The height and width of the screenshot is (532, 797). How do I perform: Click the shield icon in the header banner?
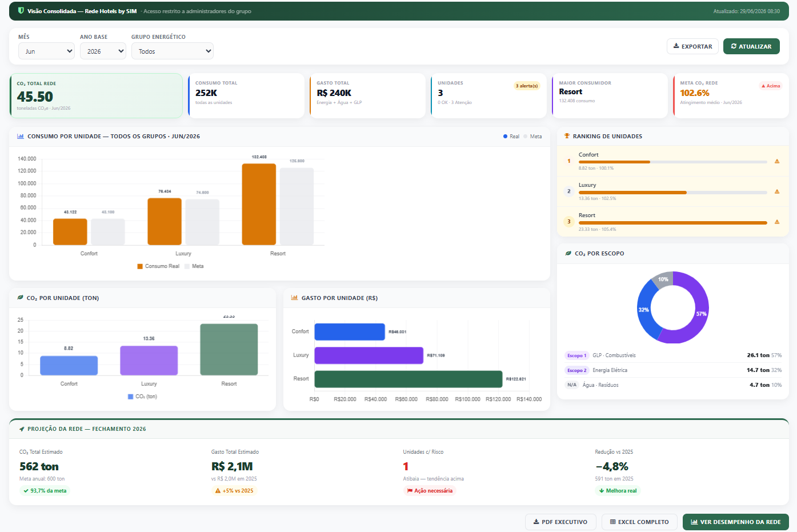(x=21, y=11)
